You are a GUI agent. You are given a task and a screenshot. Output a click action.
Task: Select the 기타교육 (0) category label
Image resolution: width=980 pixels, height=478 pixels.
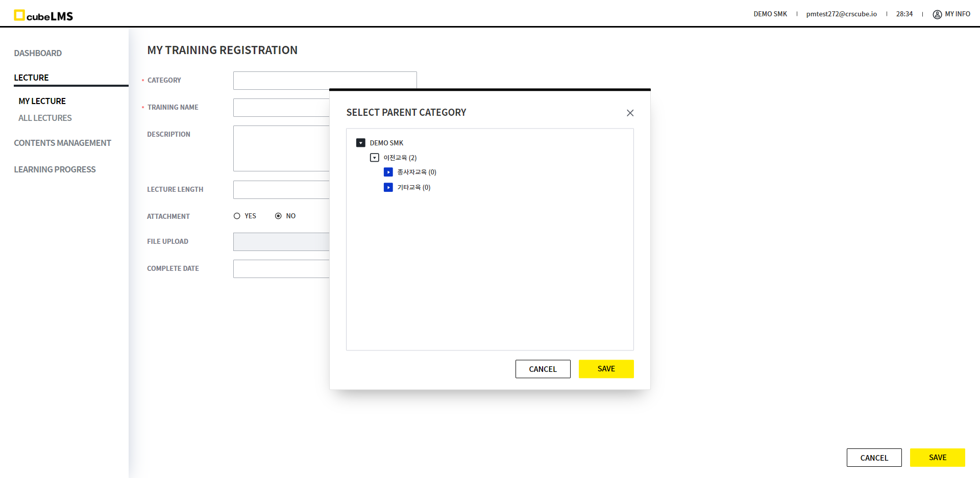point(413,187)
